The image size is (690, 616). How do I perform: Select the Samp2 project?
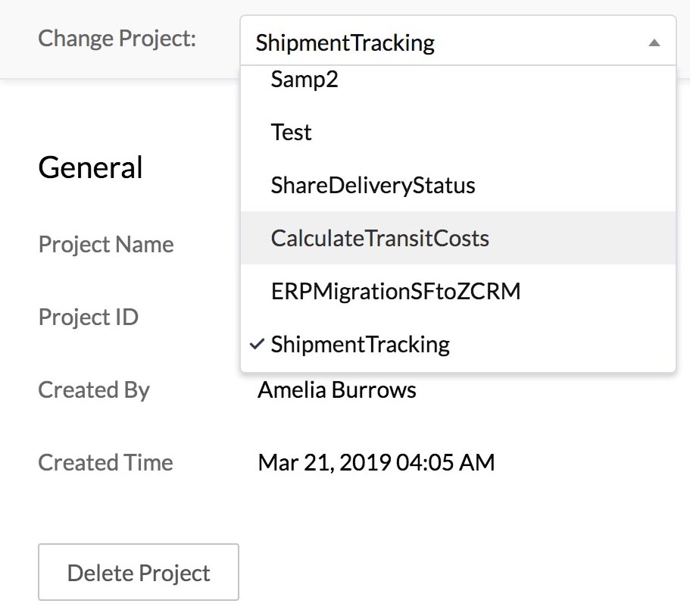pos(304,80)
